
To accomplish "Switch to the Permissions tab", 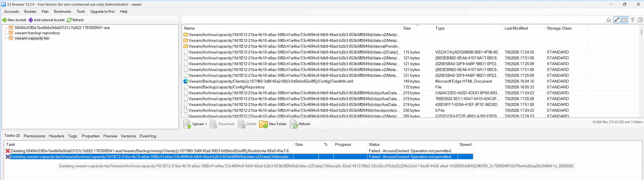I will [35, 136].
